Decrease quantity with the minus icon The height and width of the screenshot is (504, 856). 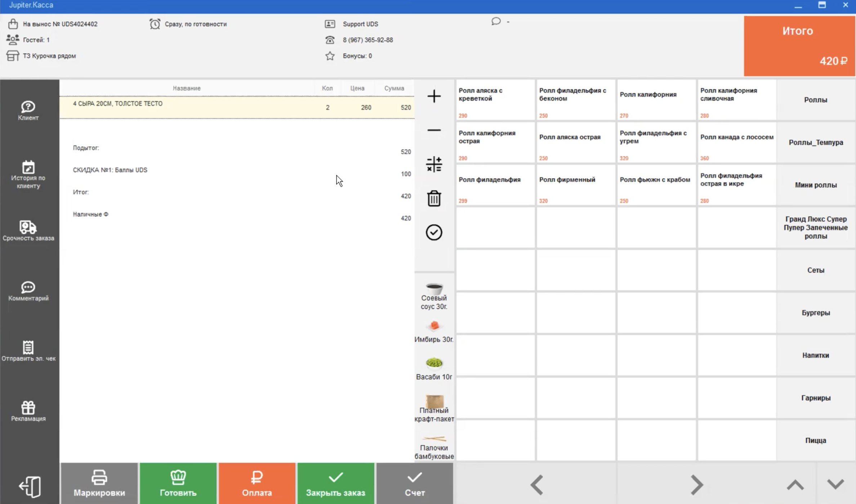click(x=434, y=130)
